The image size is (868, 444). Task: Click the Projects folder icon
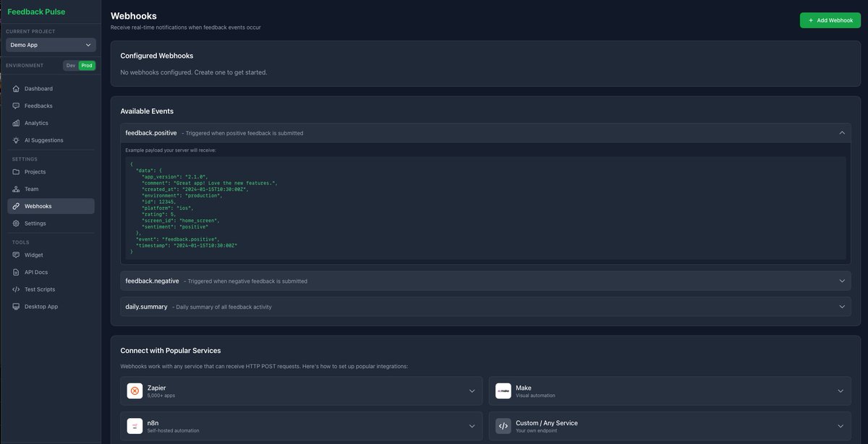(x=17, y=172)
